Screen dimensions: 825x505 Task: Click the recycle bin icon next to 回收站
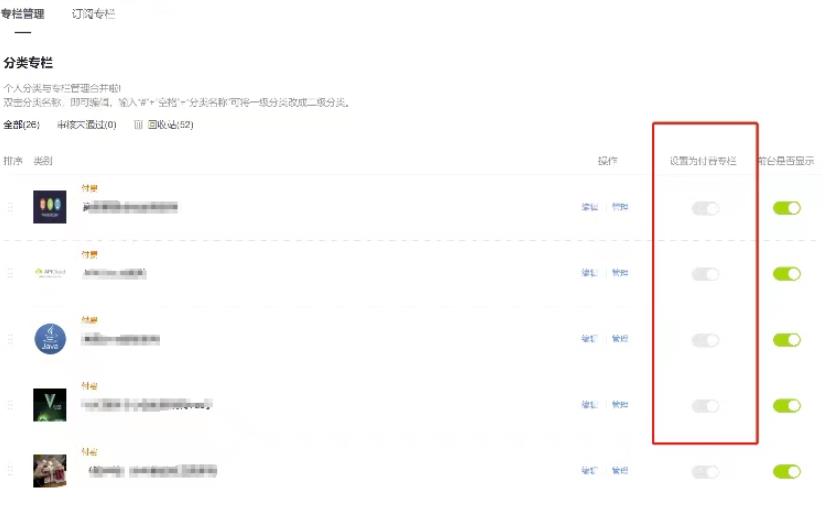[139, 125]
